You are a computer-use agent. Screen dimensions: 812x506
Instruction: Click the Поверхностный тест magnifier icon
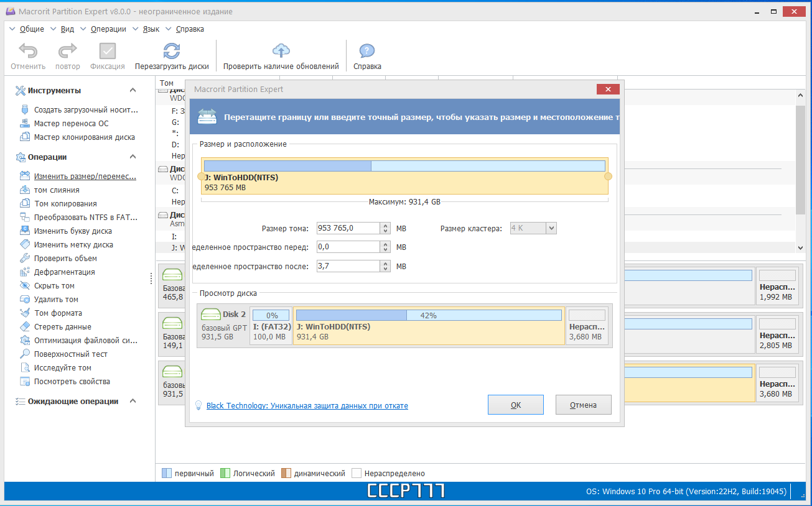pos(25,354)
